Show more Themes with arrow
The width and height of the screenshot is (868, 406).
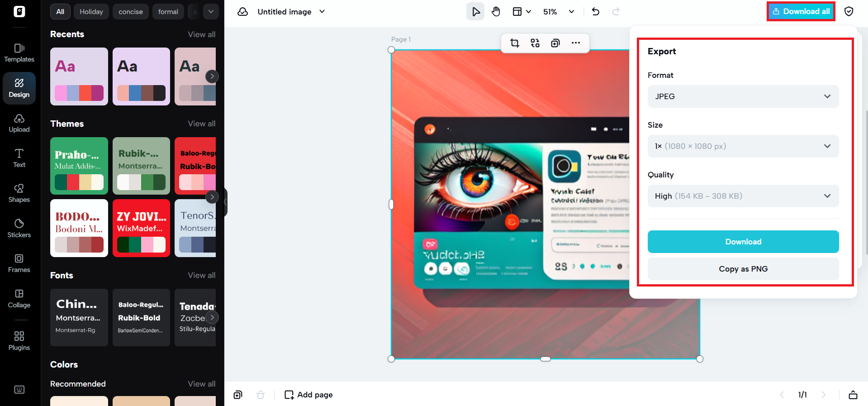[x=212, y=197]
